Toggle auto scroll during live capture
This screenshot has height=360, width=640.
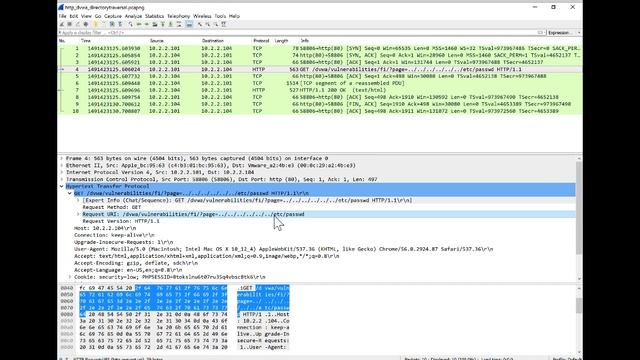coord(179,24)
